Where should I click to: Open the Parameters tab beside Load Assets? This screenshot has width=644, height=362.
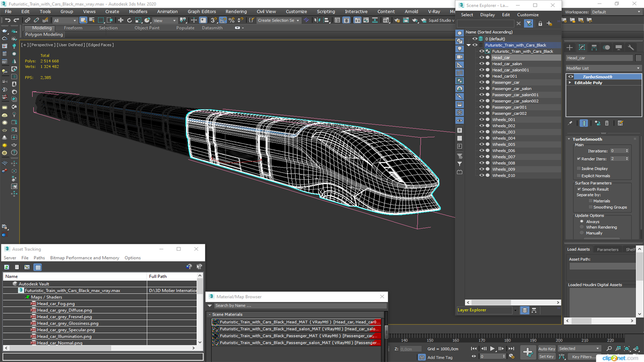pos(607,249)
